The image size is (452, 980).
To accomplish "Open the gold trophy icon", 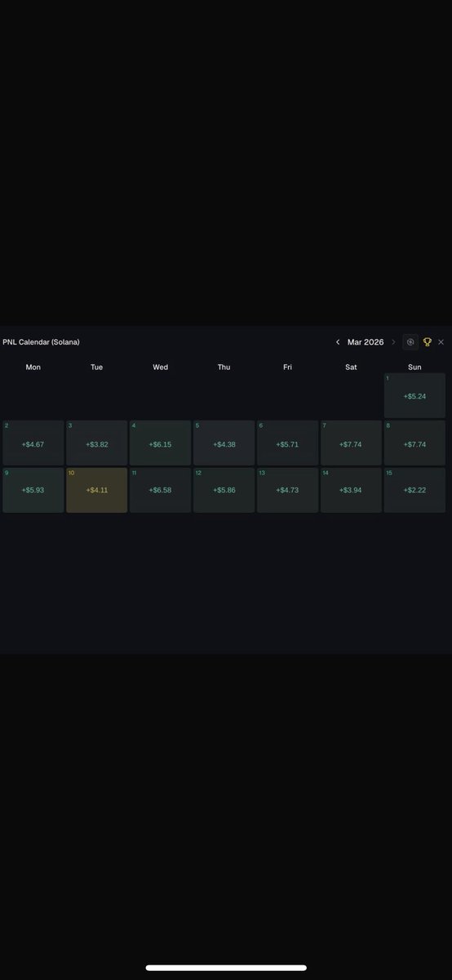I will (427, 342).
